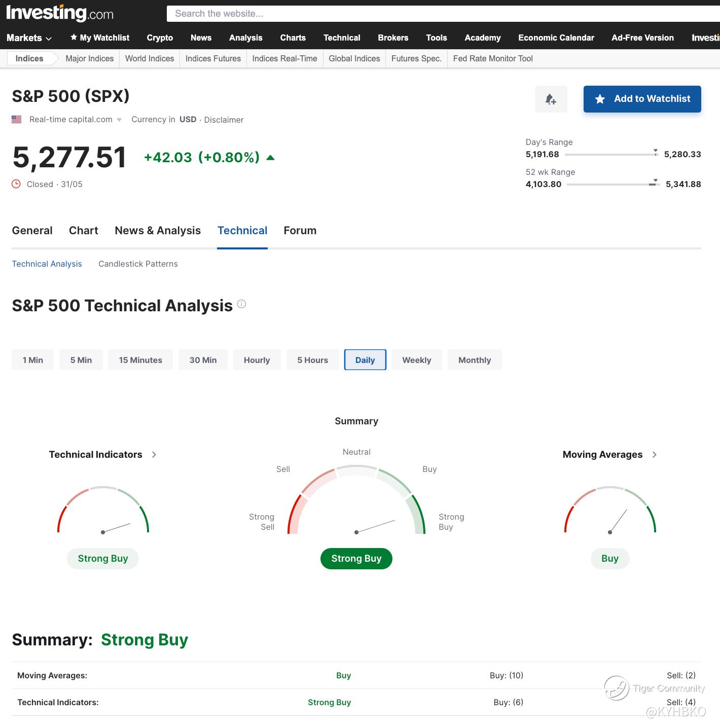
Task: Switch to the 15 Minutes timeframe
Action: click(x=140, y=360)
